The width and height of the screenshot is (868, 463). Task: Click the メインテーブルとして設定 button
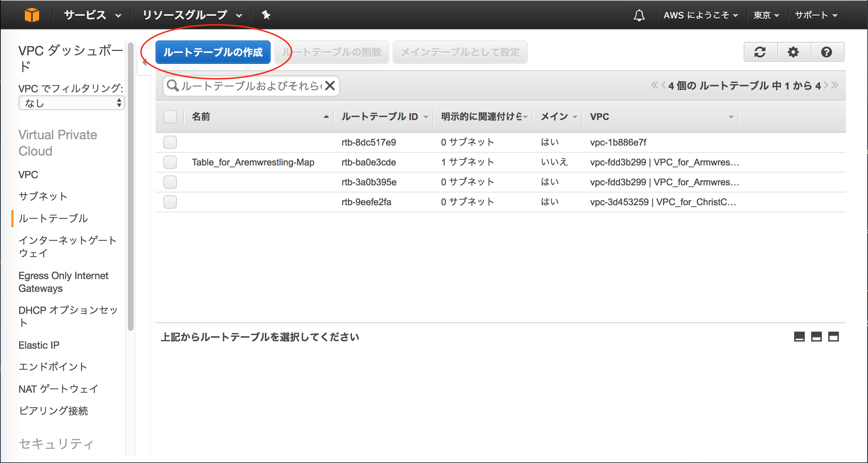[x=459, y=52]
